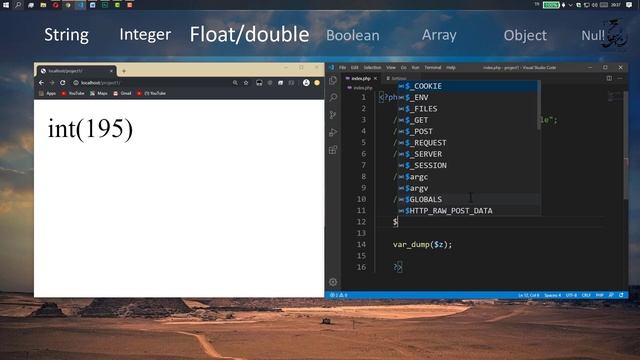Click the browser back arrow
The height and width of the screenshot is (360, 640).
[x=41, y=83]
